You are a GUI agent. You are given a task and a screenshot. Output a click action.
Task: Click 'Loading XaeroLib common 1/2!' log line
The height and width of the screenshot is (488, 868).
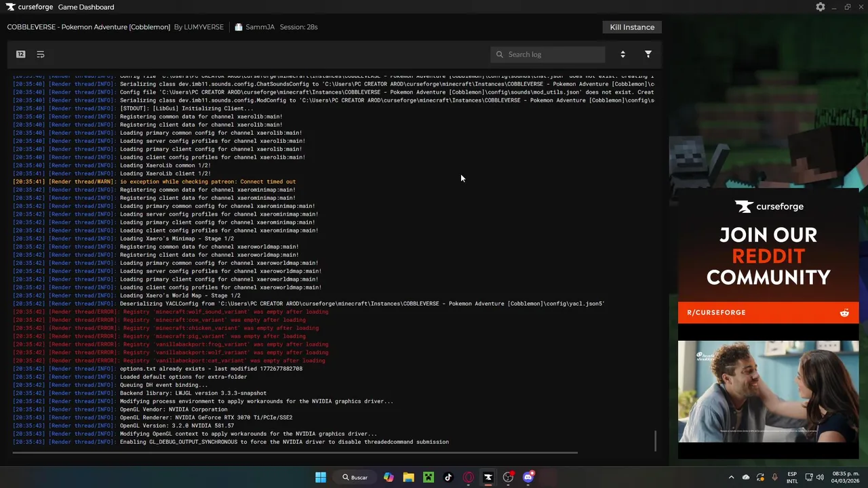(112, 165)
